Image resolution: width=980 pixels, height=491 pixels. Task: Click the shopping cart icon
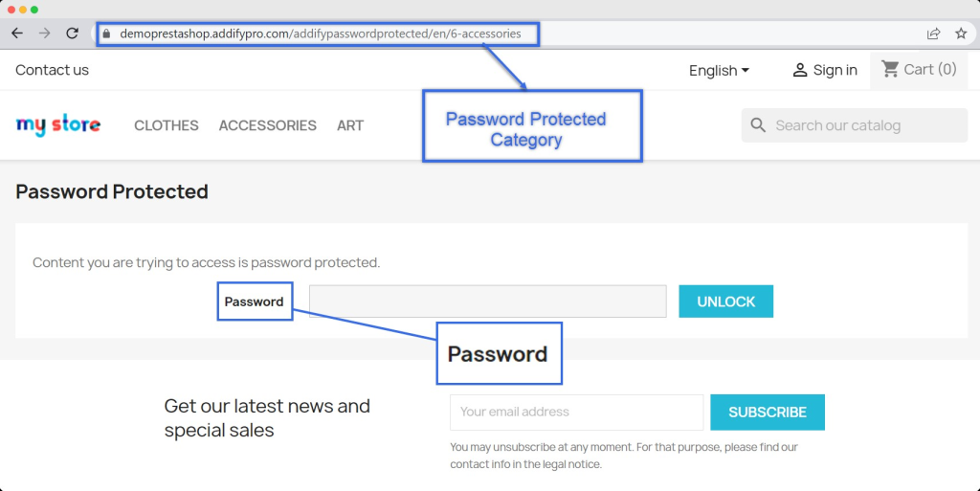tap(890, 69)
